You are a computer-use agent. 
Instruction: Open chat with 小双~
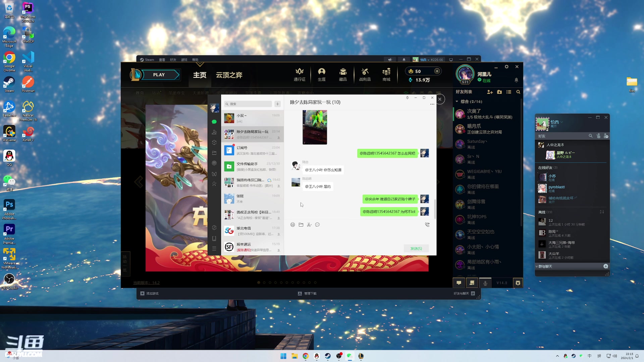pyautogui.click(x=253, y=118)
